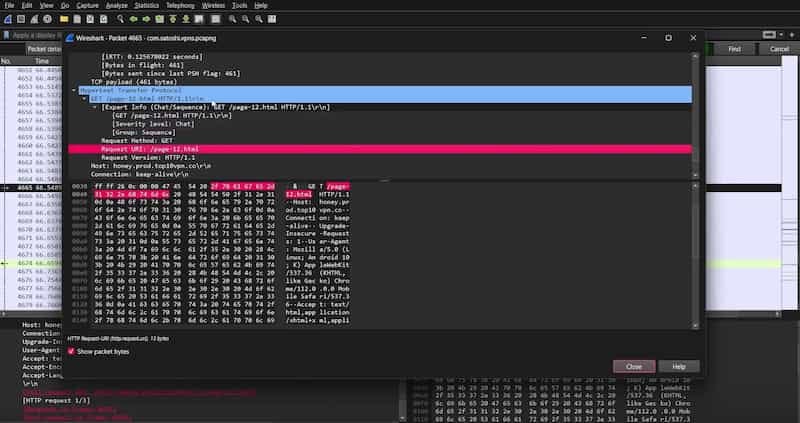The image size is (800, 423).
Task: Select the 'Request URI: /page-12.html' row
Action: click(380, 149)
